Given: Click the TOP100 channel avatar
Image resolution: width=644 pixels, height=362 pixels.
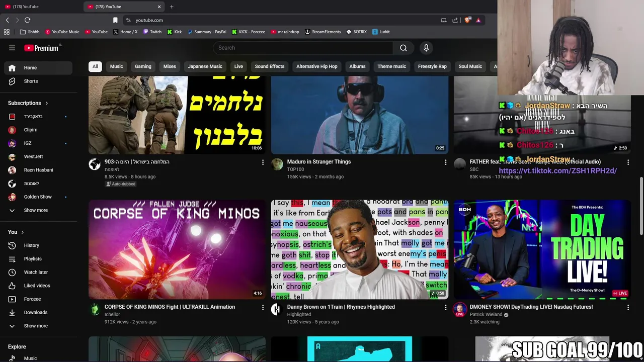Looking at the screenshot, I should point(277,164).
